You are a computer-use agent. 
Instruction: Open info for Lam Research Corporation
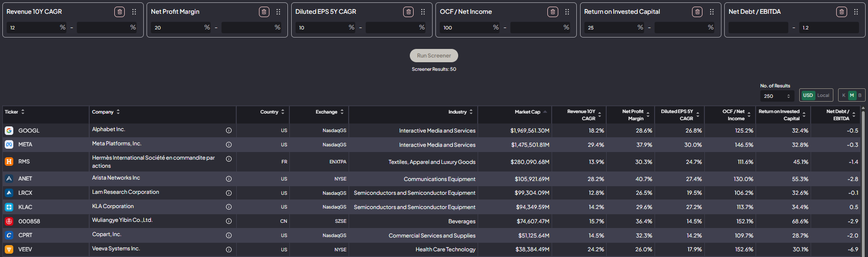point(229,193)
